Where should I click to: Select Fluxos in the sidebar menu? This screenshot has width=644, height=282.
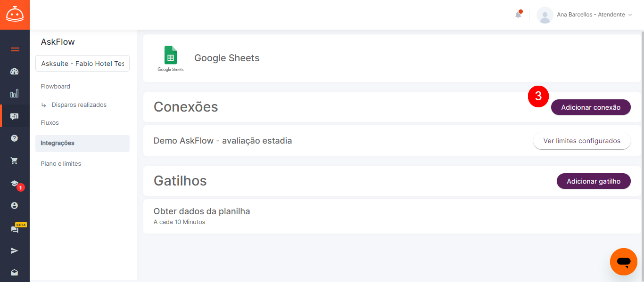click(x=50, y=123)
